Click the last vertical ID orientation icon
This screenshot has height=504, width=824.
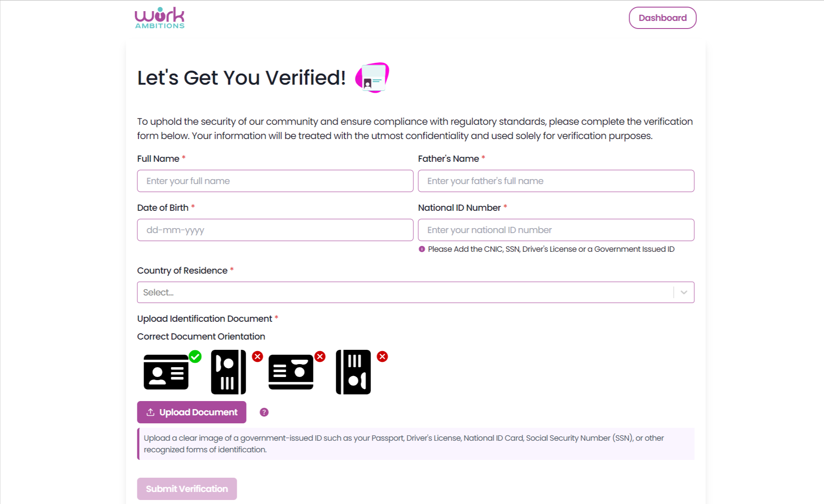[353, 372]
